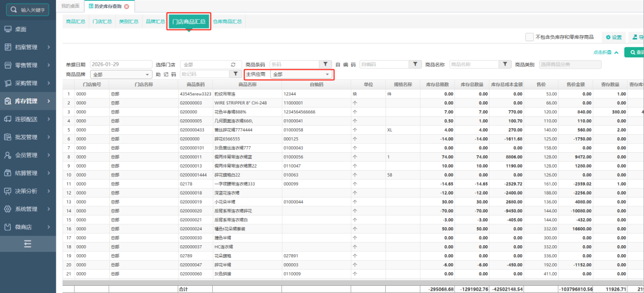Open 系统管理 menu item
The width and height of the screenshot is (644, 293).
(28, 209)
